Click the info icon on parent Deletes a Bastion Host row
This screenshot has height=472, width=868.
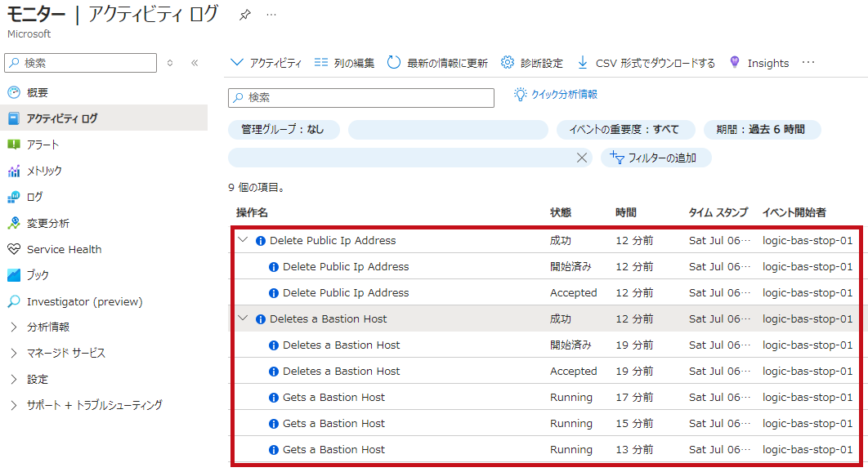point(260,319)
